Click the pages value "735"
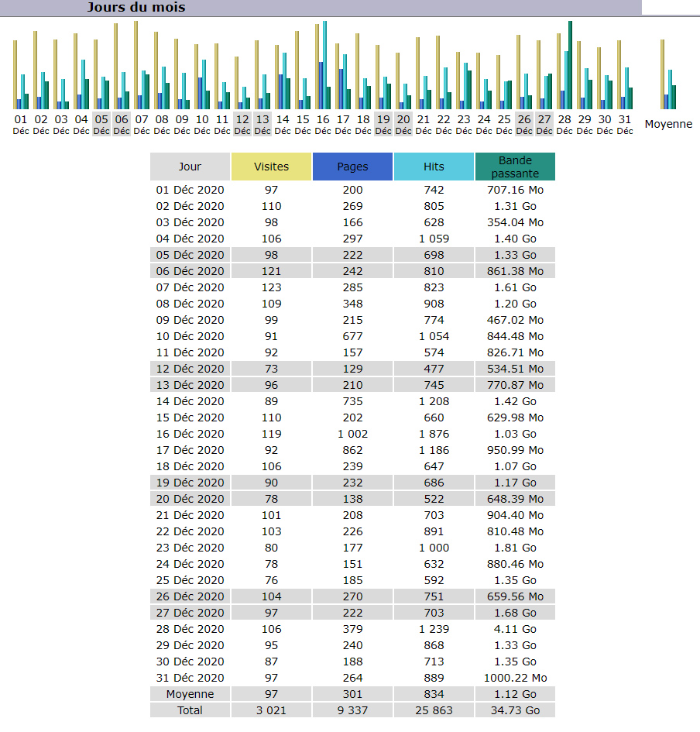700x732 pixels. click(352, 401)
